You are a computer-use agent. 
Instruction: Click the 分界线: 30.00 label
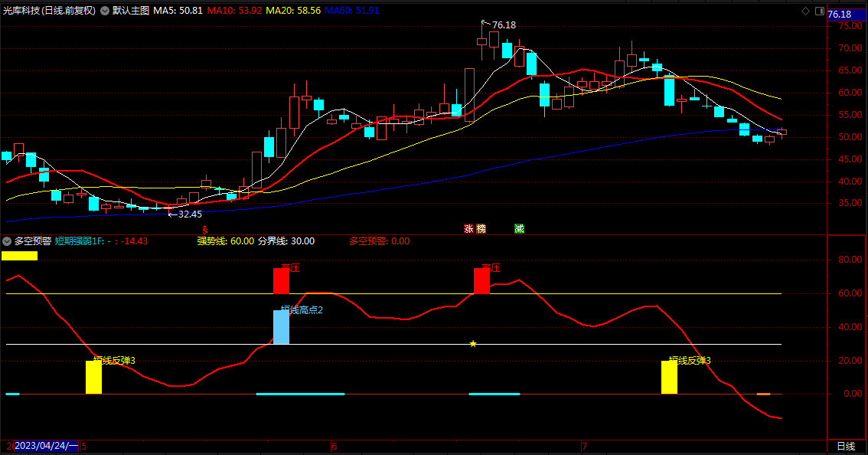(286, 241)
